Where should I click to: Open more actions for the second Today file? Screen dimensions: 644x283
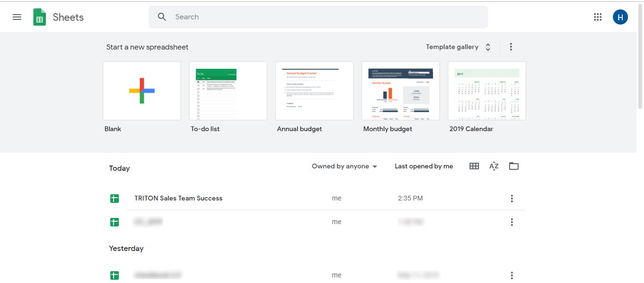512,222
